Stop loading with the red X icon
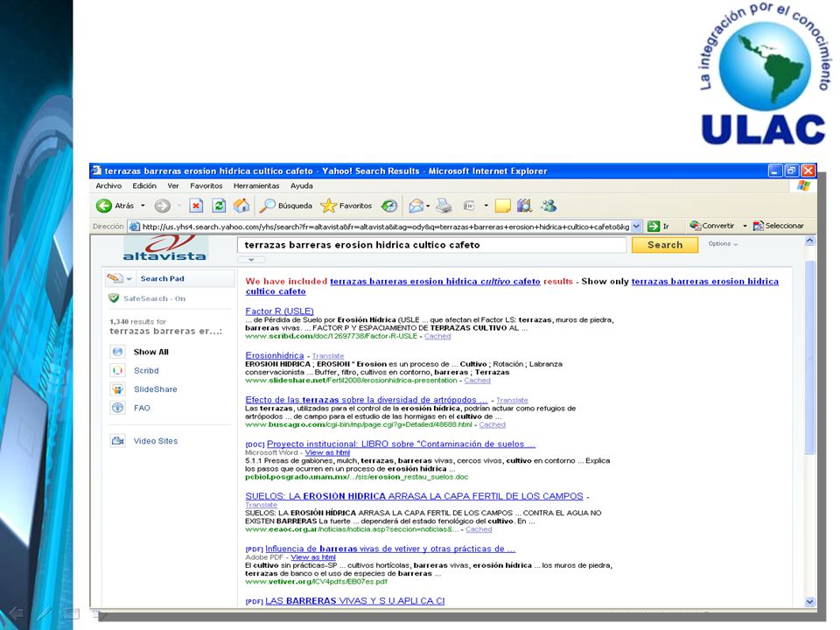 click(196, 206)
